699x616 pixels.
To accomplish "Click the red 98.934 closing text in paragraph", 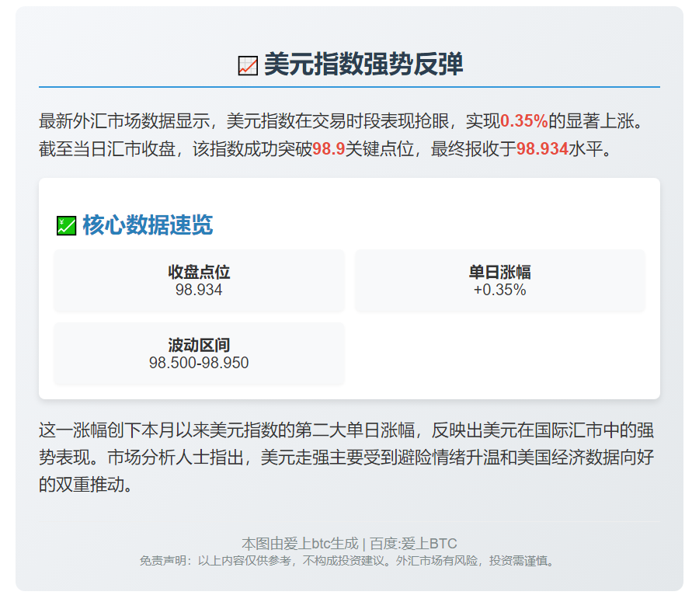I will pyautogui.click(x=542, y=149).
